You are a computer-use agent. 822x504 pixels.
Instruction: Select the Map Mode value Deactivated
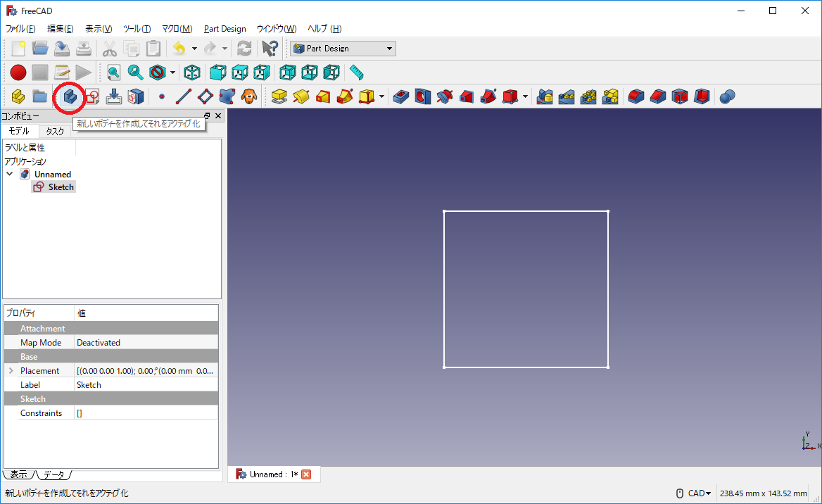point(146,343)
